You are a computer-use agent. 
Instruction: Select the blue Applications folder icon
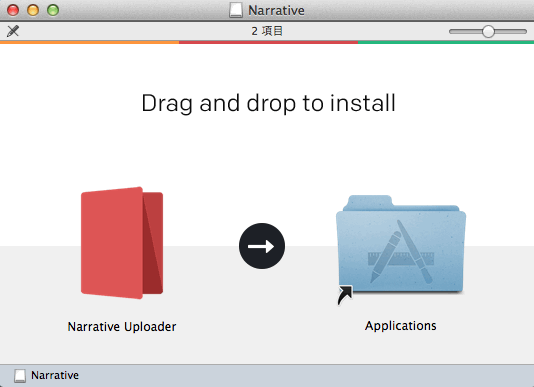coord(401,244)
